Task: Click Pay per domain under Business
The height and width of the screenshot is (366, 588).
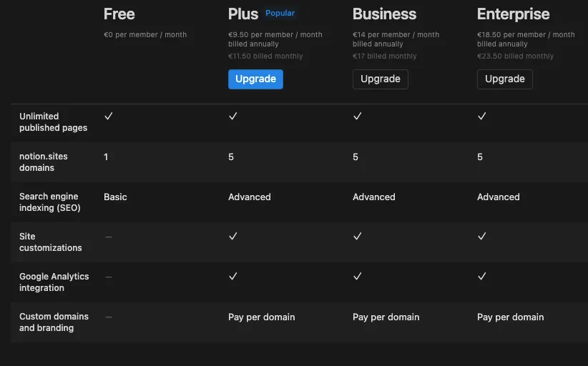Action: tap(386, 317)
